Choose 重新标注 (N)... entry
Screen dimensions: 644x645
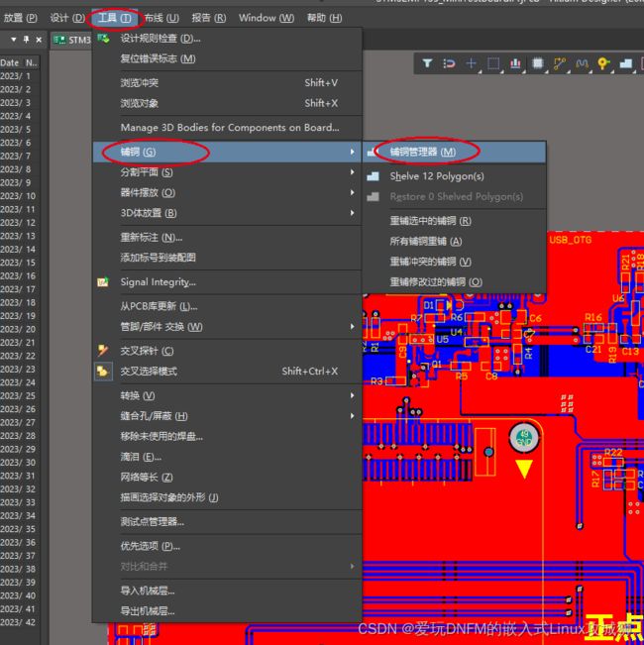point(228,238)
